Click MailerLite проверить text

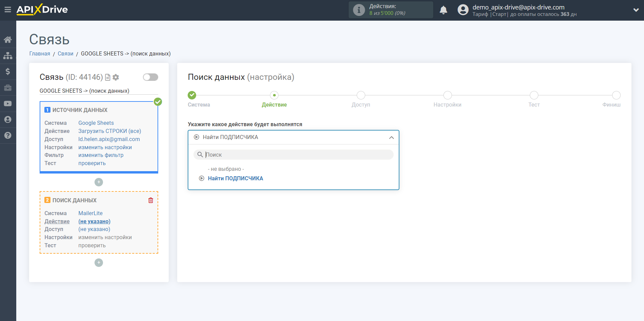[92, 245]
